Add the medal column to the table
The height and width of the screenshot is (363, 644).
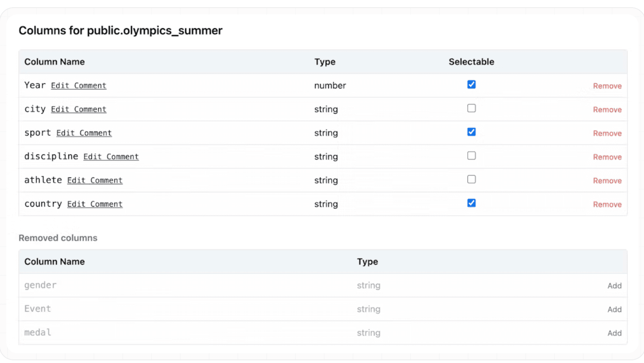(615, 332)
